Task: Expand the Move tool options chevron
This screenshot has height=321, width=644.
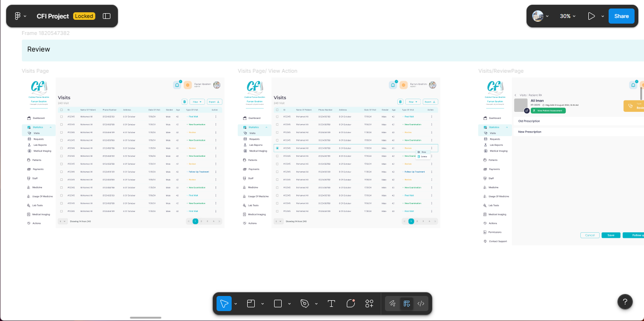Action: click(x=235, y=304)
